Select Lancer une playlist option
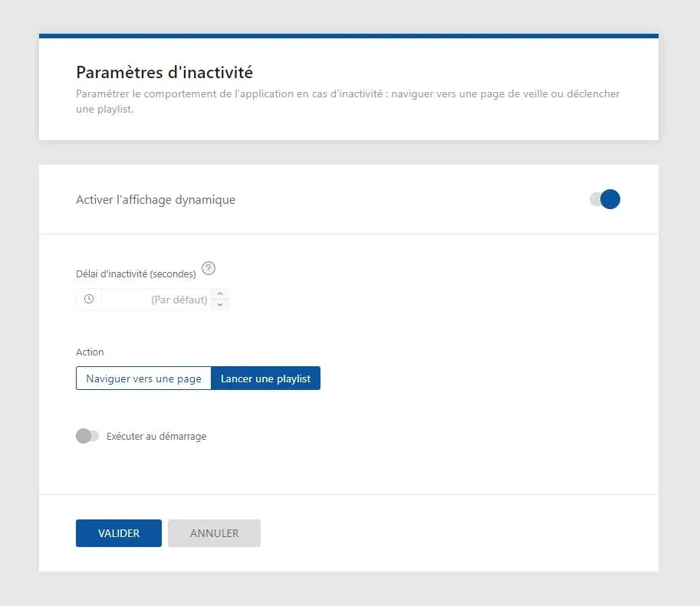 tap(265, 378)
